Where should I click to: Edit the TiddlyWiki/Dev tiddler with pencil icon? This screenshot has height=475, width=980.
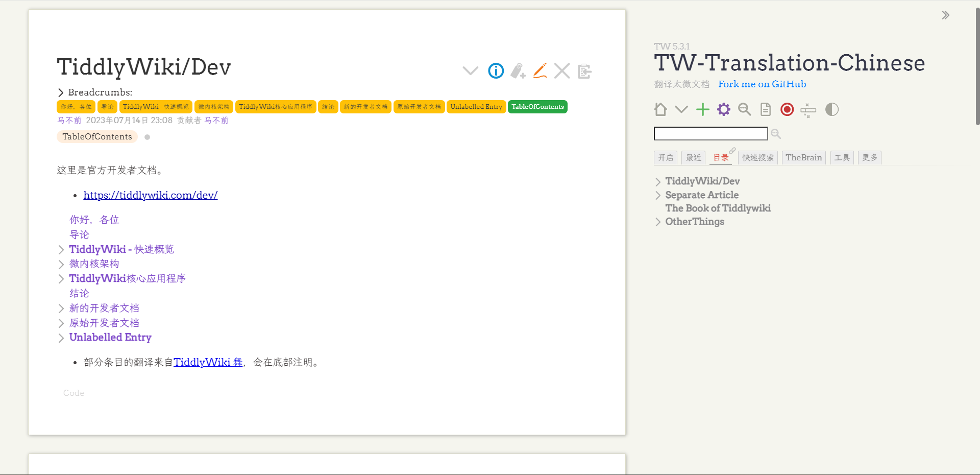click(540, 71)
